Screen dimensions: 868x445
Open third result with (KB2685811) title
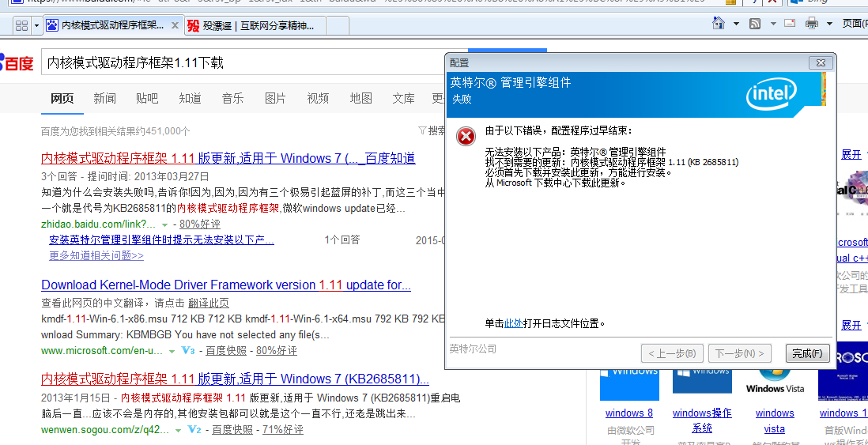235,379
